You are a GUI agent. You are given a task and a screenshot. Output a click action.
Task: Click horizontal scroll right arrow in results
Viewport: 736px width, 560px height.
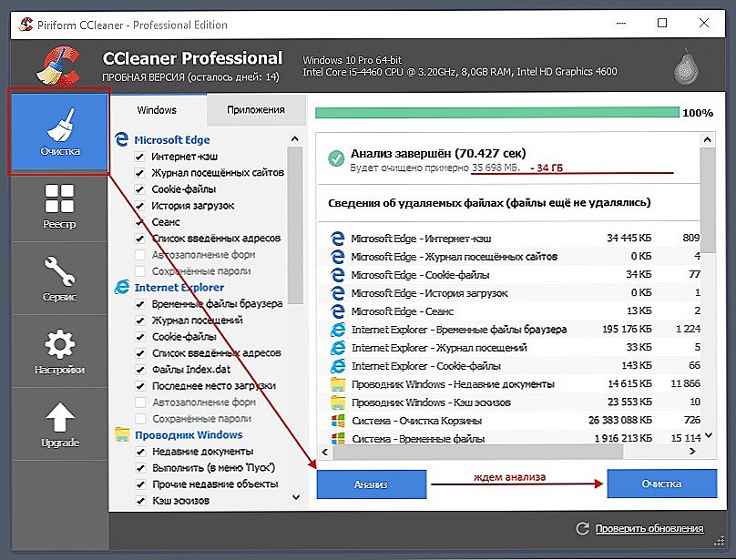(x=692, y=452)
